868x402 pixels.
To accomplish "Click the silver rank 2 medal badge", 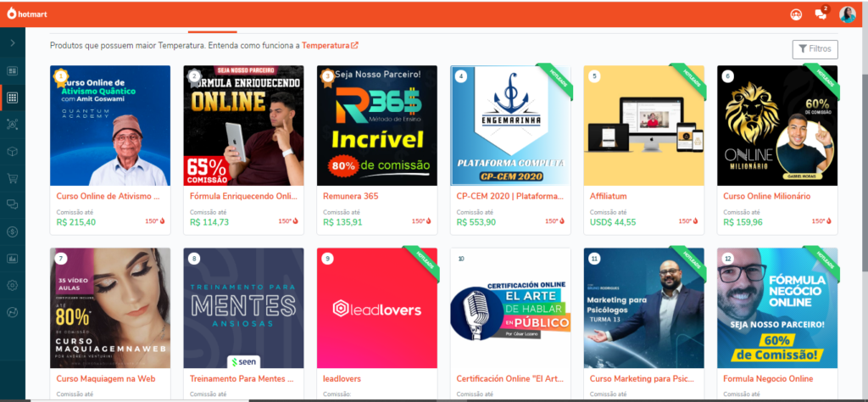I will pyautogui.click(x=194, y=77).
